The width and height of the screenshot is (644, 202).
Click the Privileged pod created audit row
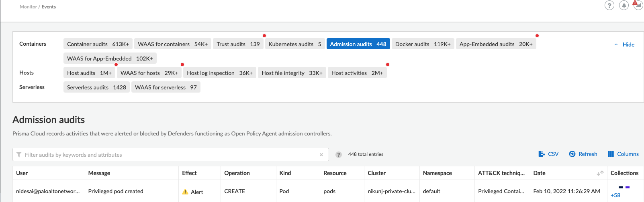coord(116,191)
